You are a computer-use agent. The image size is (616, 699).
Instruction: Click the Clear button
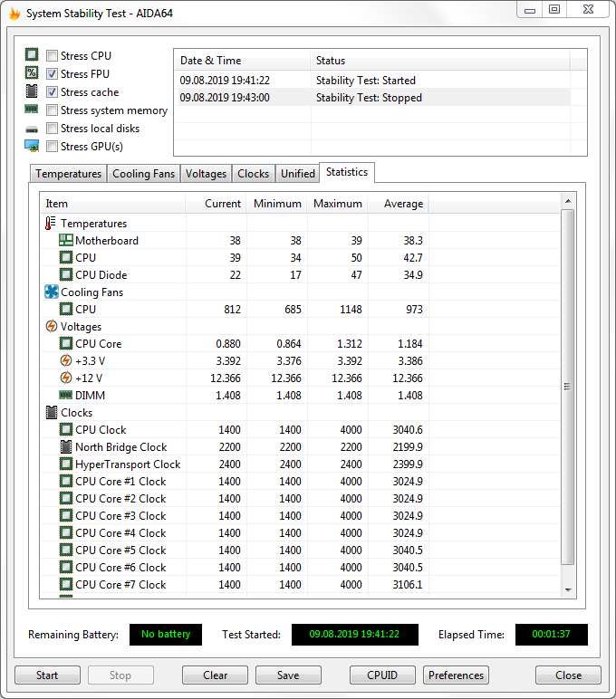215,675
